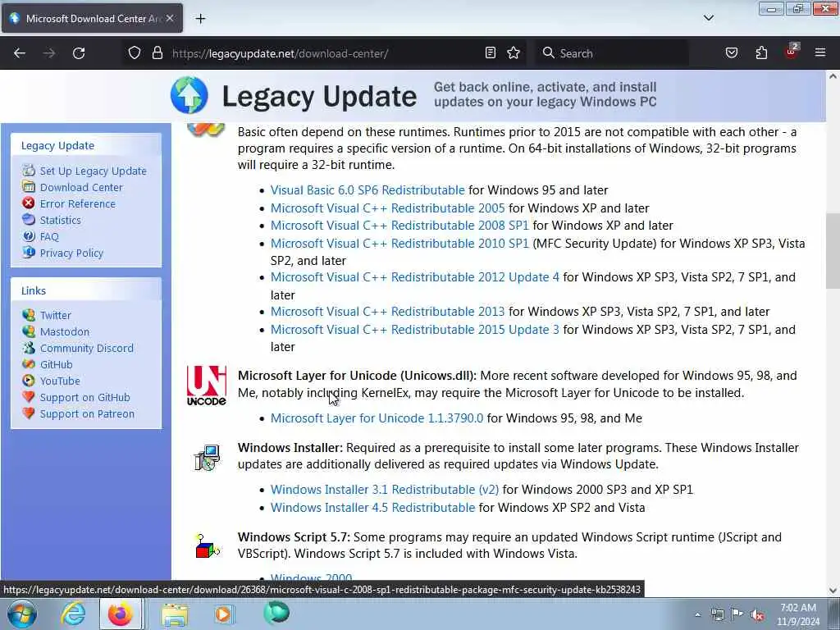Viewport: 840px width, 630px height.
Task: Click the Windows Installer section icon
Action: pyautogui.click(x=207, y=458)
